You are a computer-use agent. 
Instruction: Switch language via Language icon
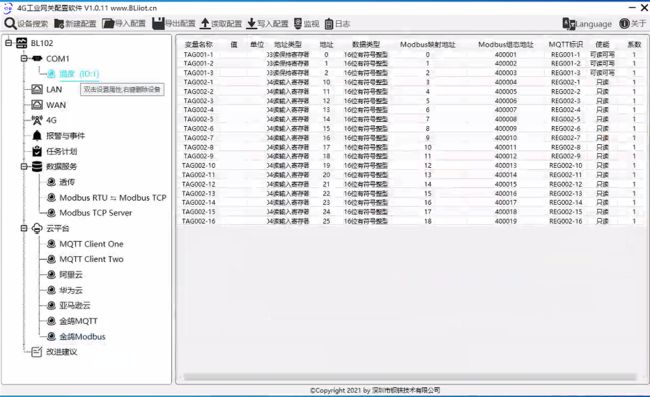569,24
